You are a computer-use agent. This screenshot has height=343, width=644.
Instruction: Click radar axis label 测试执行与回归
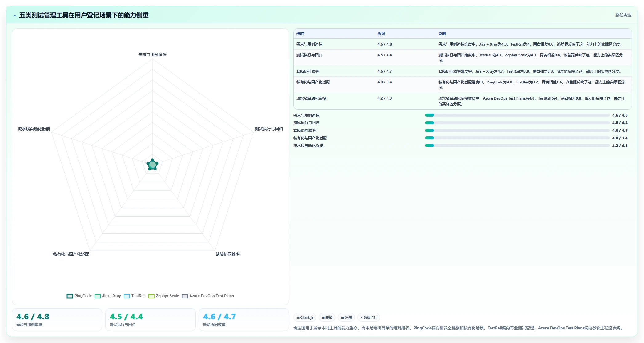pyautogui.click(x=269, y=129)
